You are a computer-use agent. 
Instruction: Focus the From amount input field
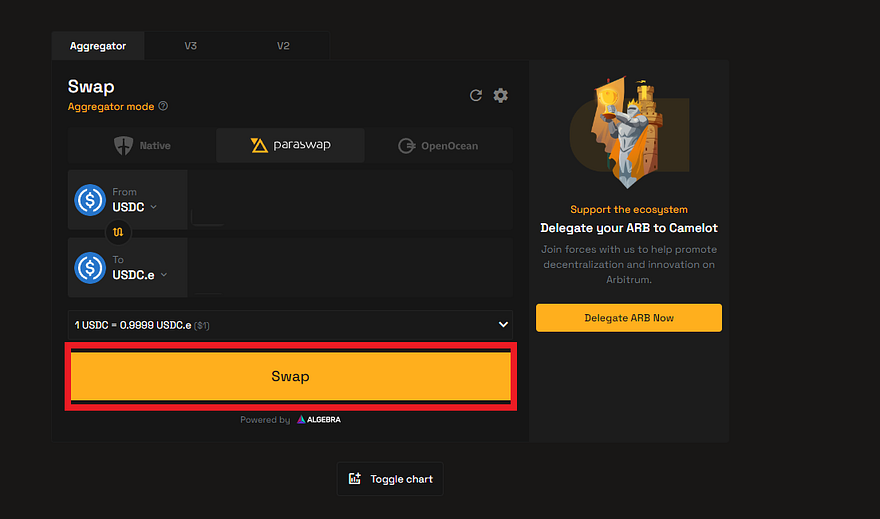point(350,200)
